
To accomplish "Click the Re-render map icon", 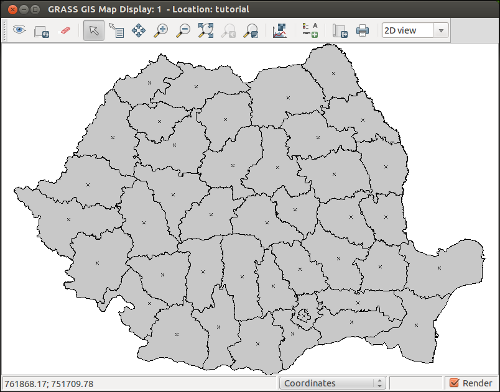I will point(41,31).
